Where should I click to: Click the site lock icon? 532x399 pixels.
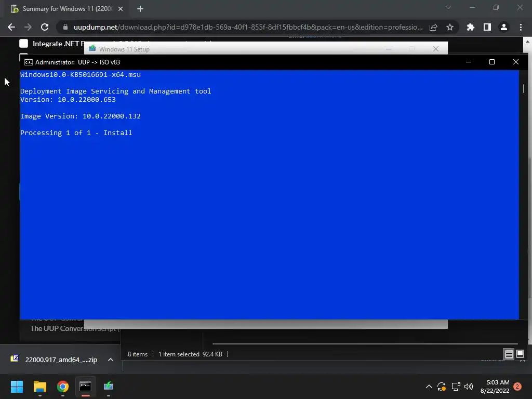(x=65, y=27)
